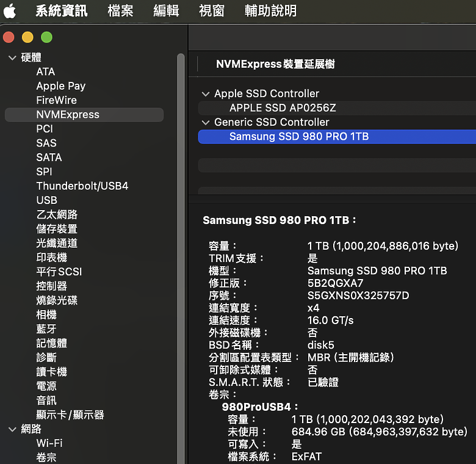Select PCI in sidebar

(x=45, y=129)
